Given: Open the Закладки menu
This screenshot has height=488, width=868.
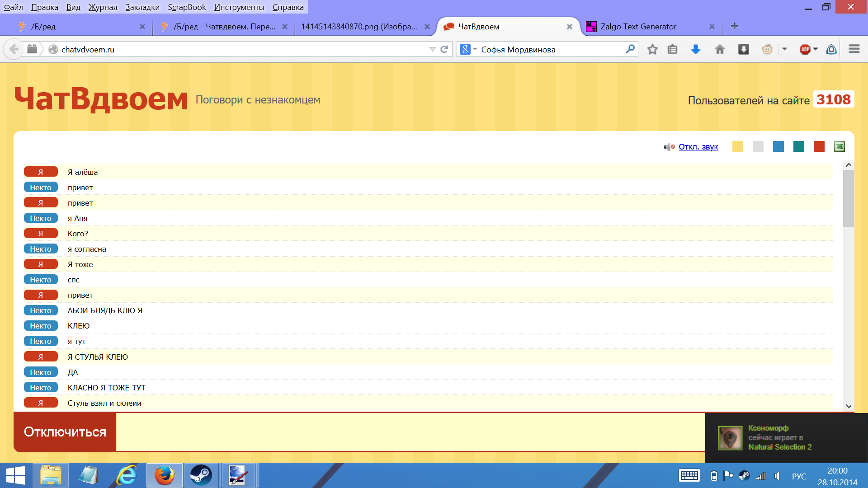Looking at the screenshot, I should point(142,7).
